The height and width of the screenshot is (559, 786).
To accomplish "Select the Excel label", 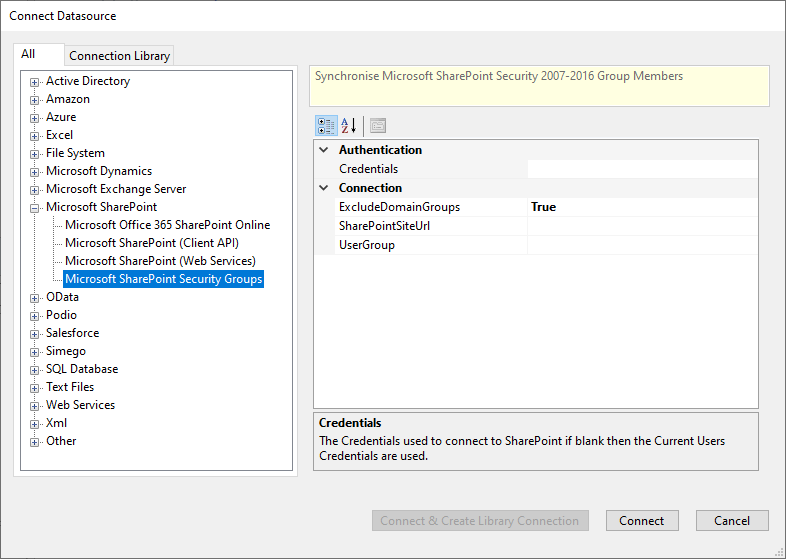I will pyautogui.click(x=59, y=135).
